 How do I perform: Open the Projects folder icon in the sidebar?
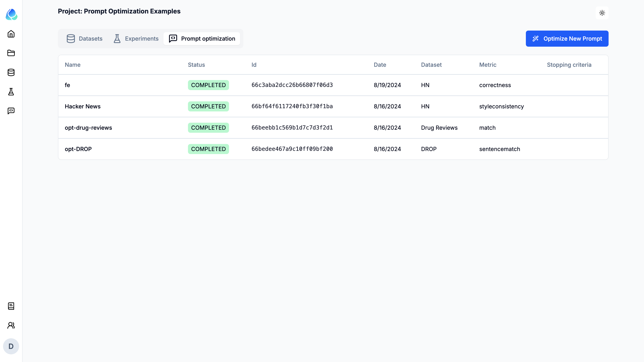[11, 53]
